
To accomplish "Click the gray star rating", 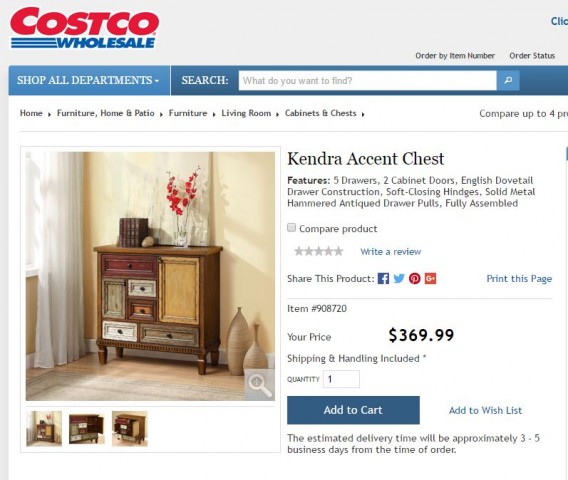I will pos(318,251).
